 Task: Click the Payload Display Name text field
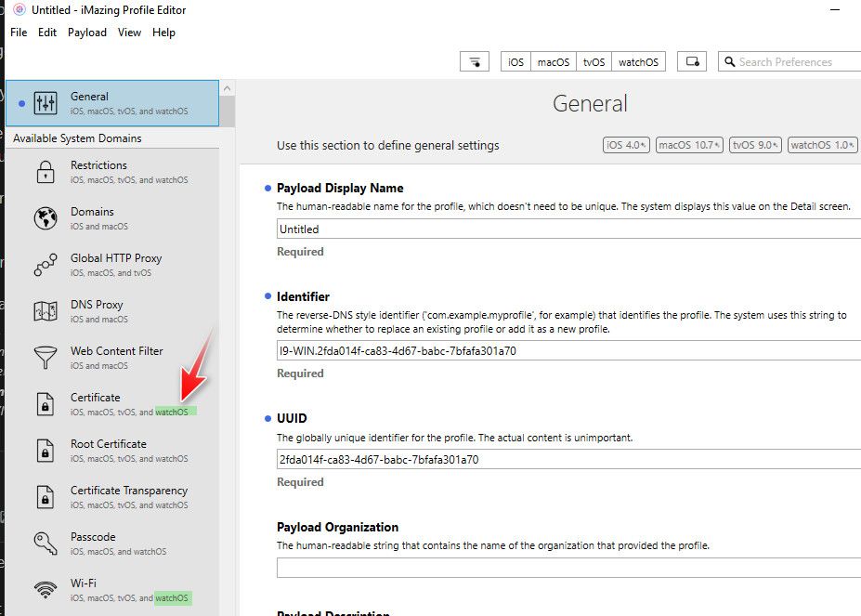tap(567, 229)
